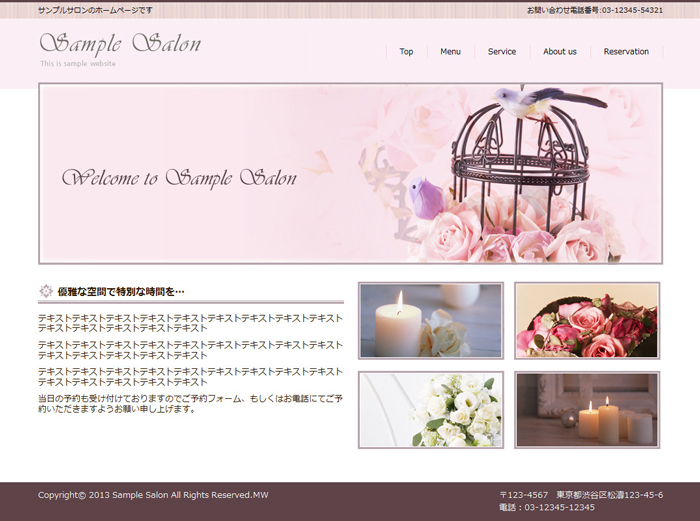View the white flower bouquet thumbnail
This screenshot has height=521, width=700.
point(431,410)
